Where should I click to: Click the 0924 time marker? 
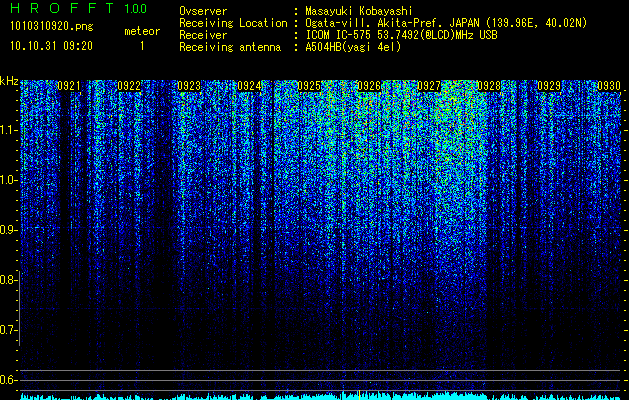249,86
